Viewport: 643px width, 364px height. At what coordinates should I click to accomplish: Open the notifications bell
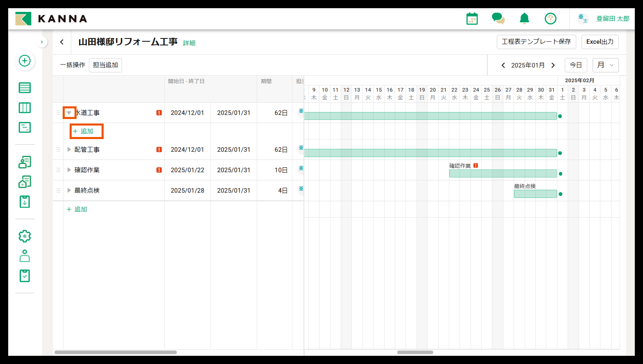click(x=524, y=19)
